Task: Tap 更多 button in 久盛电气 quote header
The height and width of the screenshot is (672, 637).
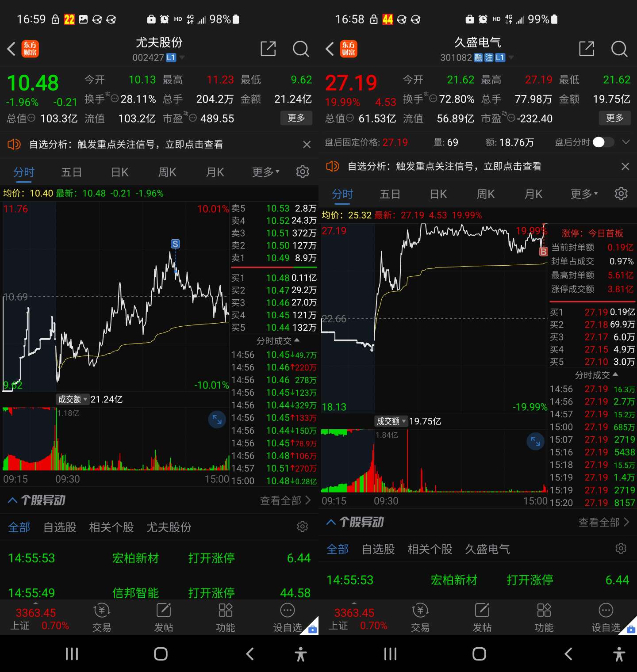Action: coord(615,118)
